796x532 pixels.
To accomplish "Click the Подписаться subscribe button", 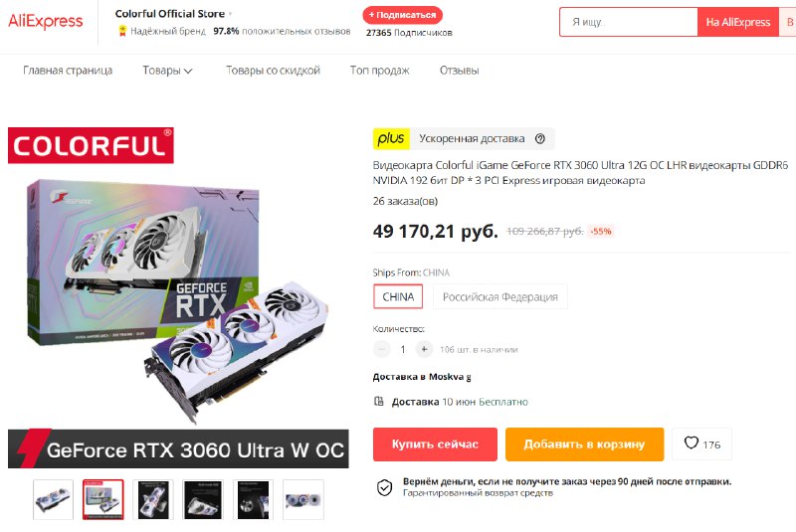I will tap(403, 15).
